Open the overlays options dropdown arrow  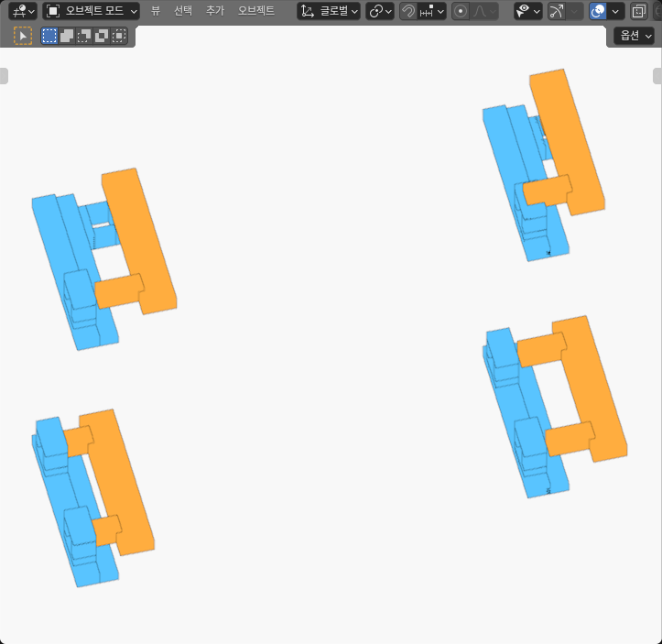(615, 11)
